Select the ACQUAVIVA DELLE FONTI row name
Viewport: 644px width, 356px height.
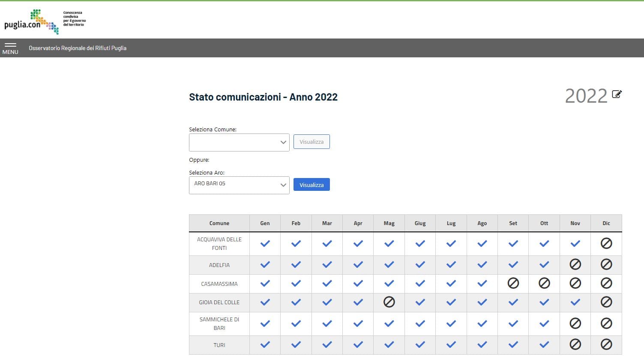[x=219, y=243]
